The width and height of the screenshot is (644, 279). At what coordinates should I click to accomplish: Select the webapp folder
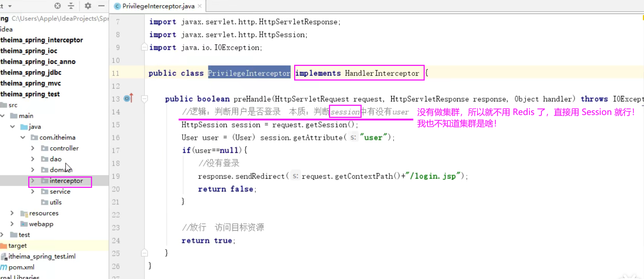pyautogui.click(x=41, y=224)
